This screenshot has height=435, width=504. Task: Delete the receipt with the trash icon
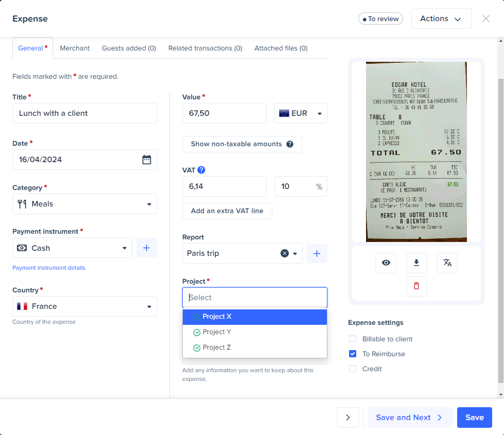pyautogui.click(x=416, y=286)
